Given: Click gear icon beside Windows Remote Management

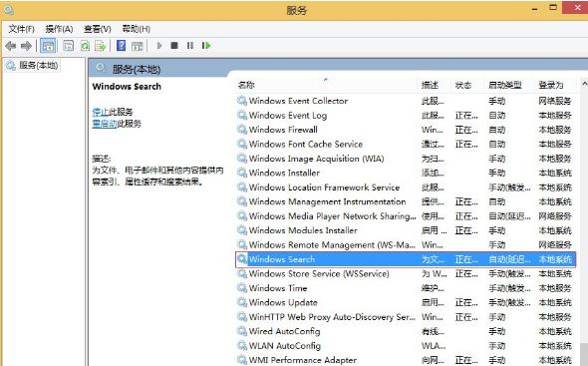Looking at the screenshot, I should [242, 244].
